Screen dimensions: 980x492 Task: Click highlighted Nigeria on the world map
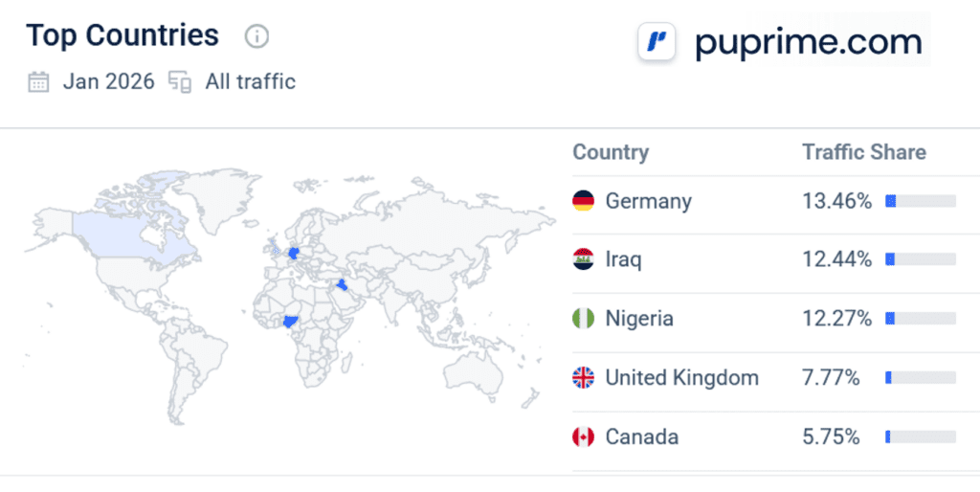[x=291, y=324]
